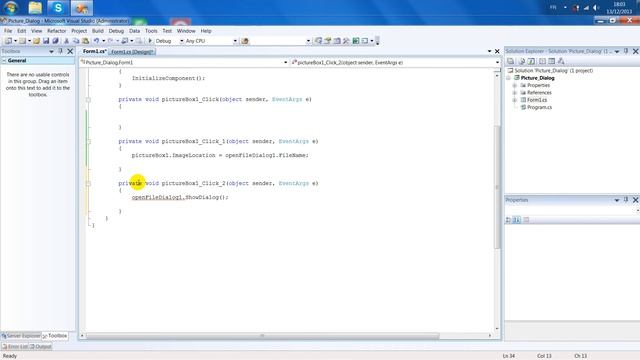Open the Refactor menu

pos(56,31)
